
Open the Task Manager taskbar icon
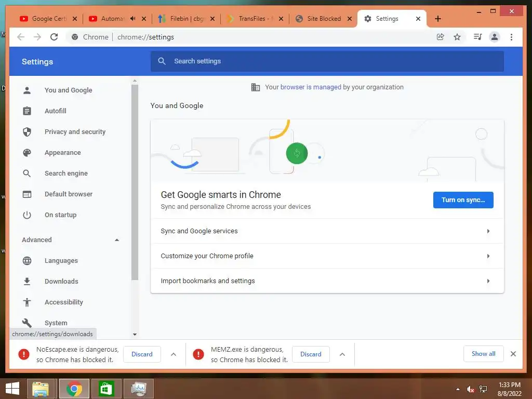click(x=138, y=389)
